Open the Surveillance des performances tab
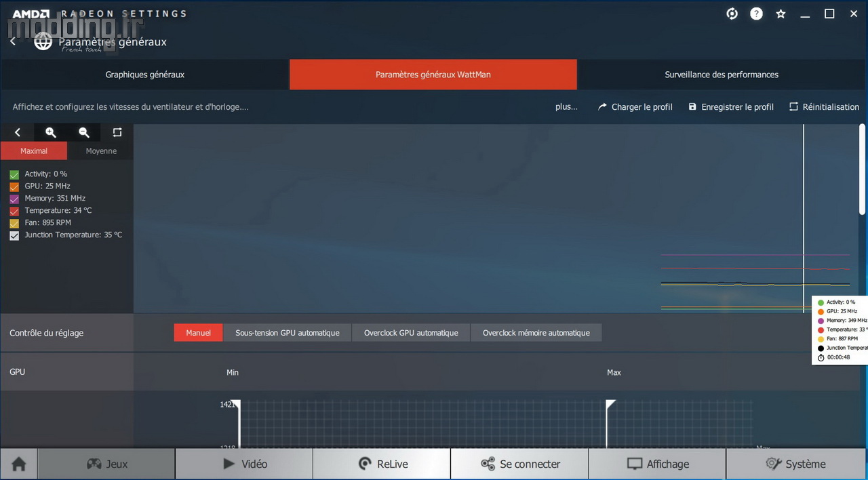 tap(722, 75)
